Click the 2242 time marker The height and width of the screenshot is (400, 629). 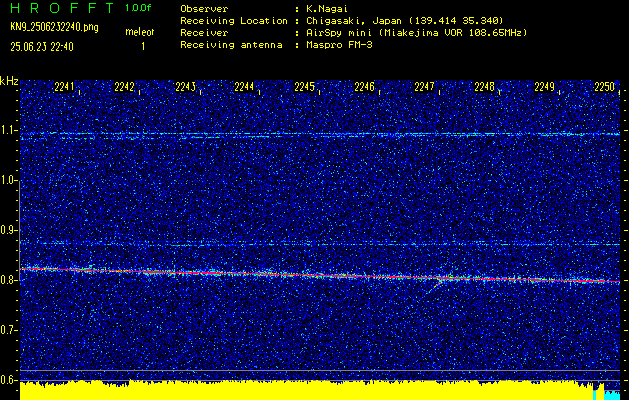124,87
